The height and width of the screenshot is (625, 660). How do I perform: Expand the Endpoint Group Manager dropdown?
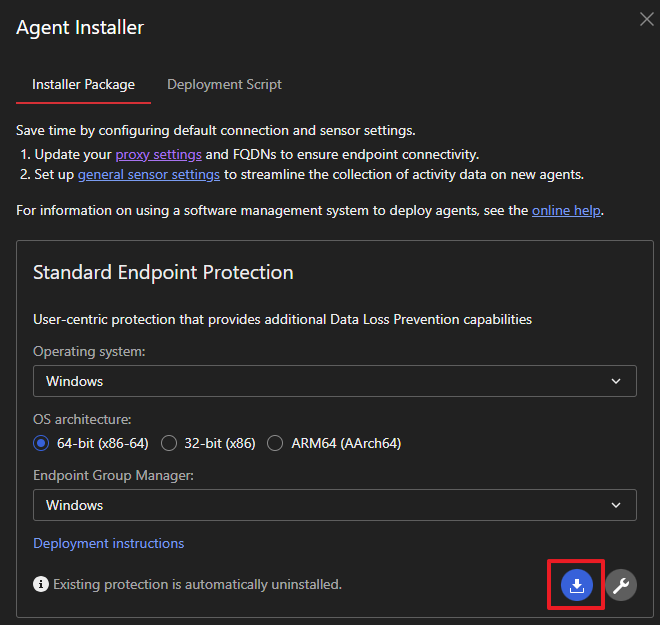click(334, 505)
